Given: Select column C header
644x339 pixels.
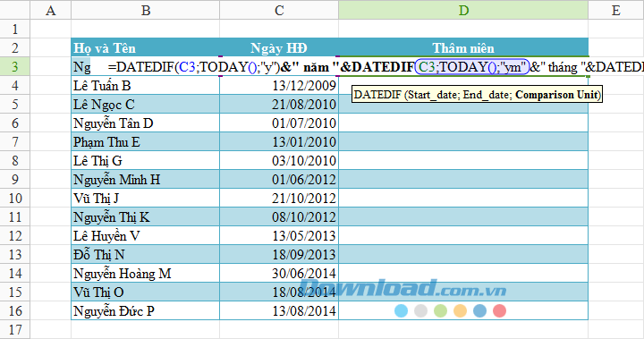Looking at the screenshot, I should (279, 10).
